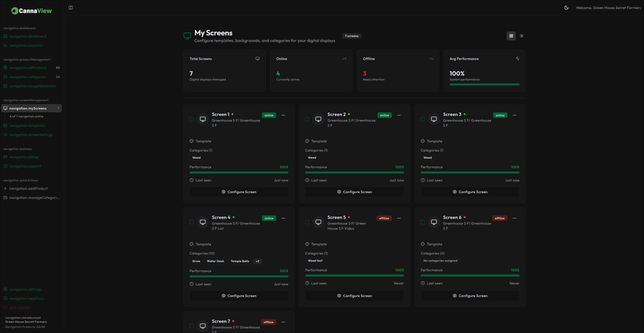644x333 pixels.
Task: Expand +7 categories on Screen 4
Action: point(257,261)
